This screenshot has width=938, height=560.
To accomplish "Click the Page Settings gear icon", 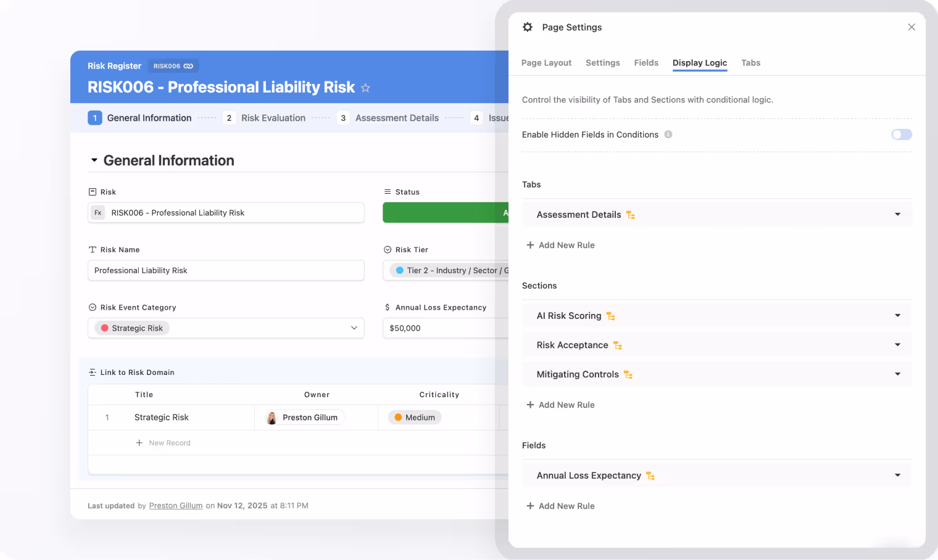I will pos(528,27).
